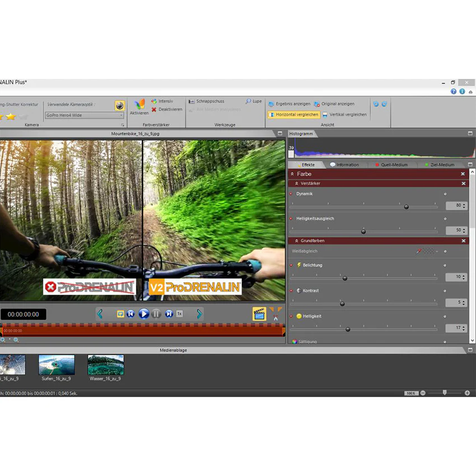Pause playback with the pause button
The height and width of the screenshot is (476, 476).
click(x=156, y=314)
